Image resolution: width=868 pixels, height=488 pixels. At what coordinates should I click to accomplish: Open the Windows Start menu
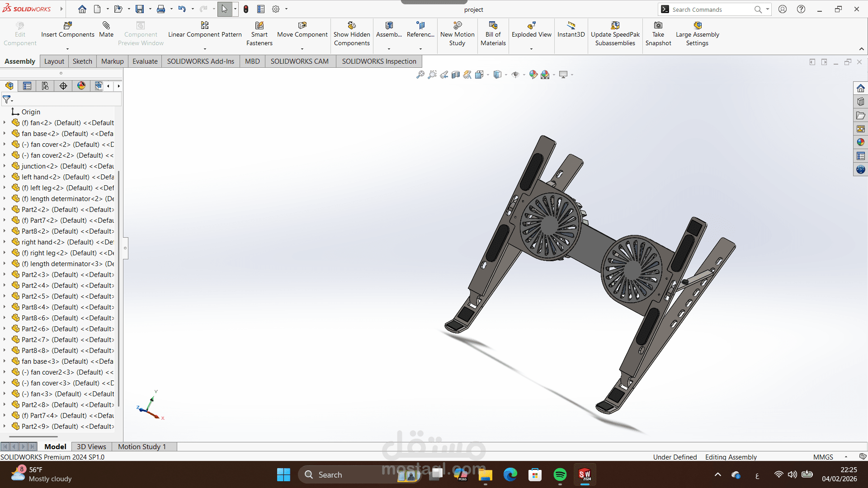pyautogui.click(x=283, y=475)
